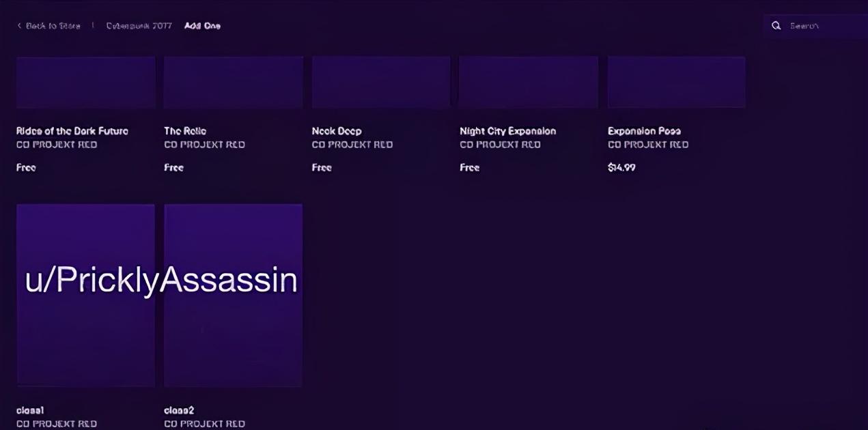Open the Night City Expansion thumbnail
Viewport: 868px width, 430px height.
click(529, 82)
